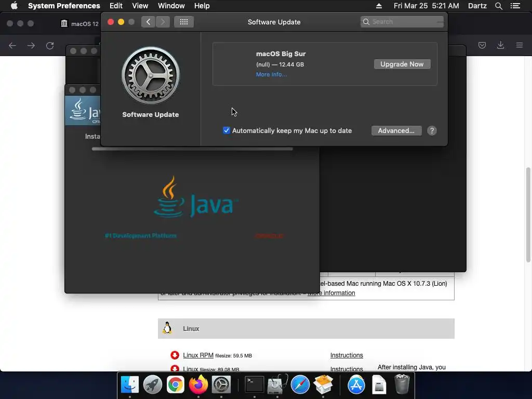Open Finder from the Dock

click(x=129, y=385)
